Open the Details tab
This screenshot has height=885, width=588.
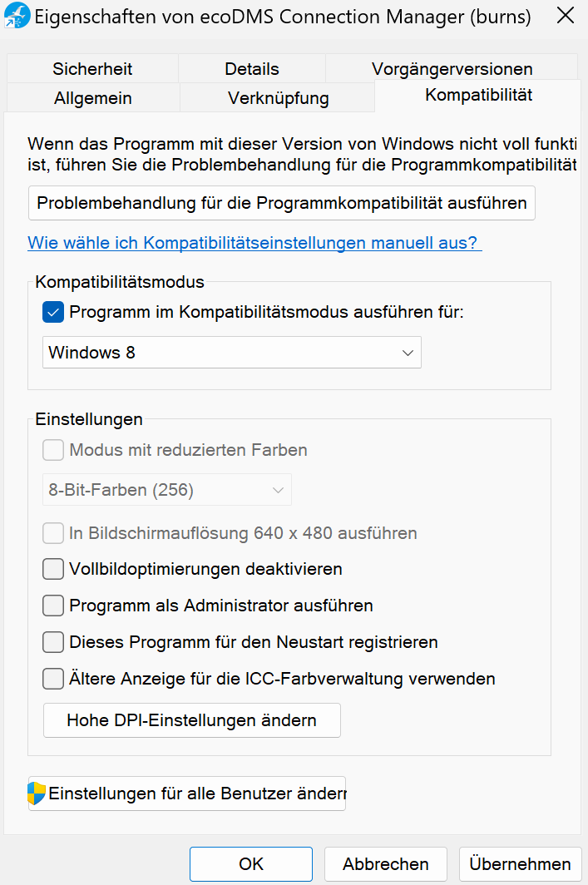click(x=252, y=69)
